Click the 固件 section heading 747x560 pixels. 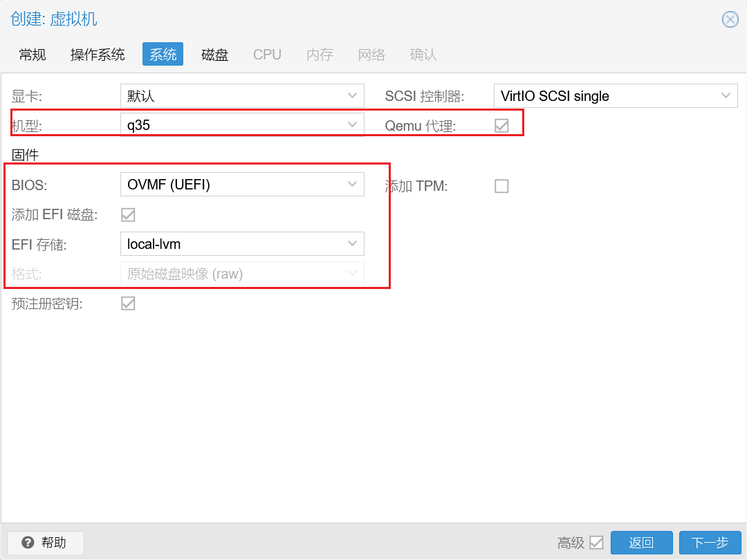26,155
